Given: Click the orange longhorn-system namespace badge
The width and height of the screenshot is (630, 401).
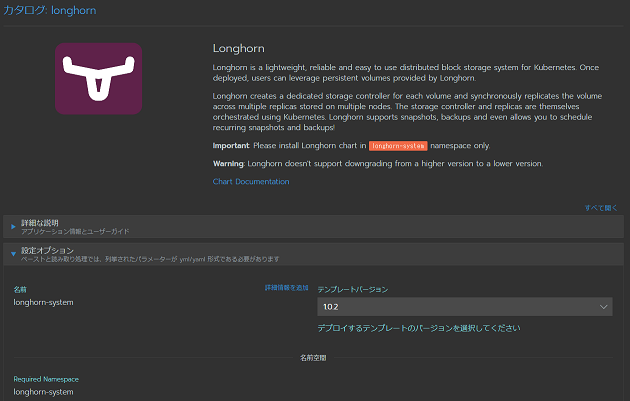Looking at the screenshot, I should click(398, 146).
